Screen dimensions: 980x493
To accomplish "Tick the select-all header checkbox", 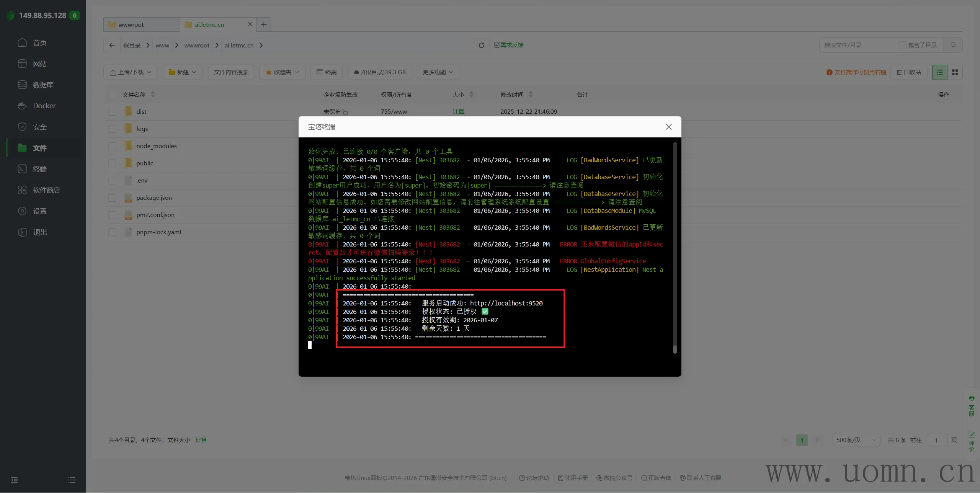I will (112, 95).
